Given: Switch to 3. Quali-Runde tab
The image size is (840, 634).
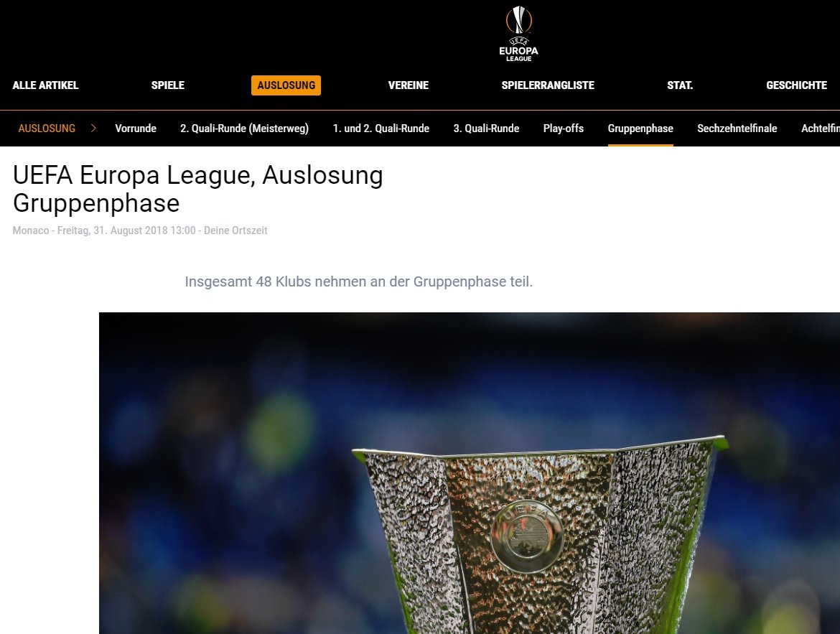Looking at the screenshot, I should (486, 128).
